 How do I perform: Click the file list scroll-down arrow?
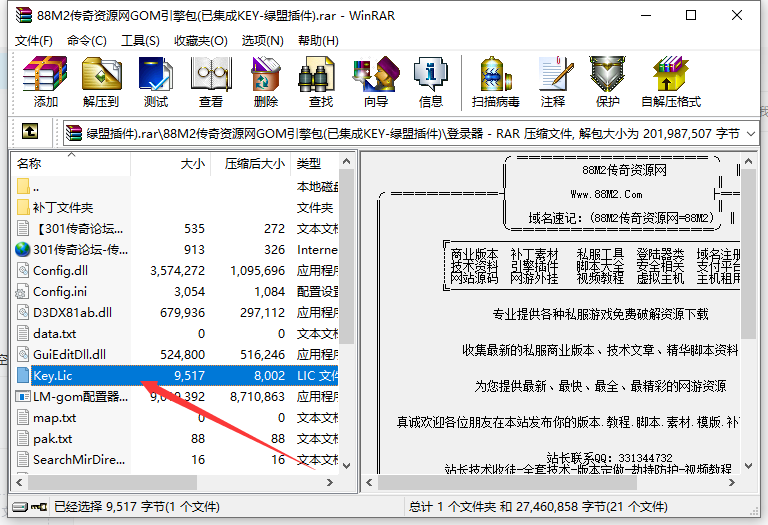pyautogui.click(x=347, y=466)
